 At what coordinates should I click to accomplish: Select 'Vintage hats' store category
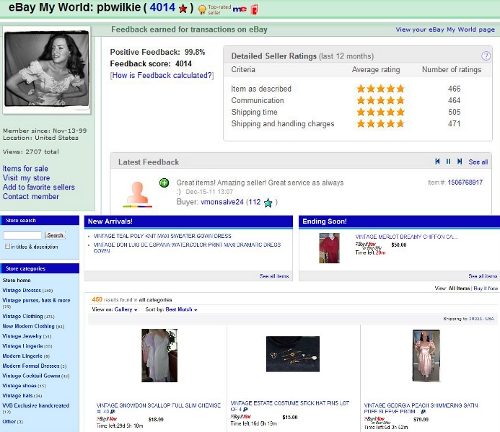tap(18, 396)
